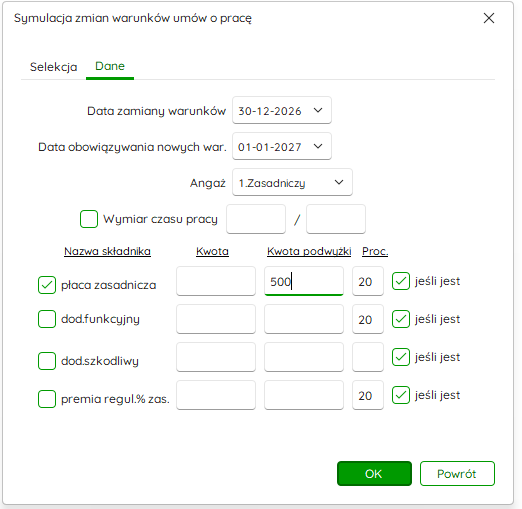Click the Kwota field for dod.funkcyjny
The height and width of the screenshot is (509, 522).
pos(216,319)
